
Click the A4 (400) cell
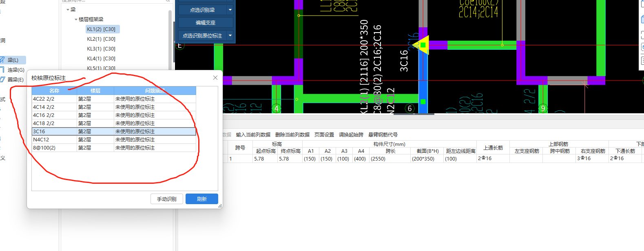361,159
